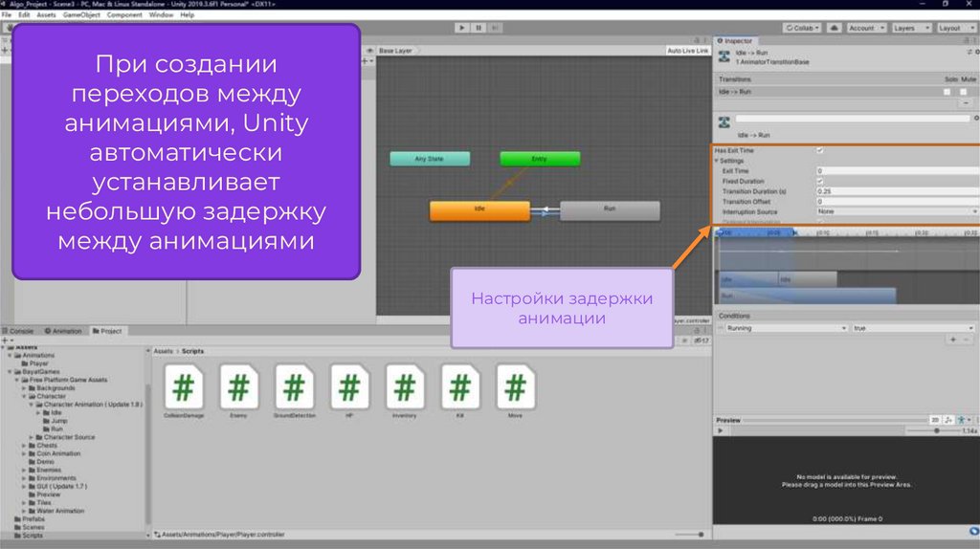Screen dimensions: 980x549
Task: Open the Layout dropdown
Action: tap(954, 29)
